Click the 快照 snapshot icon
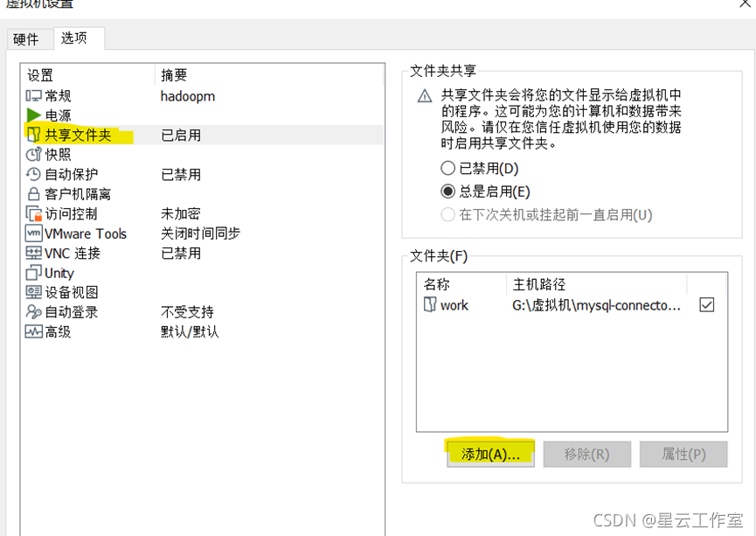The height and width of the screenshot is (536, 756). point(33,155)
